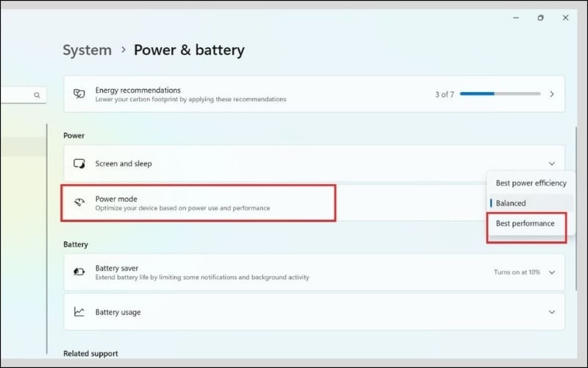The height and width of the screenshot is (368, 588).
Task: Restore down the Settings window
Action: 540,18
